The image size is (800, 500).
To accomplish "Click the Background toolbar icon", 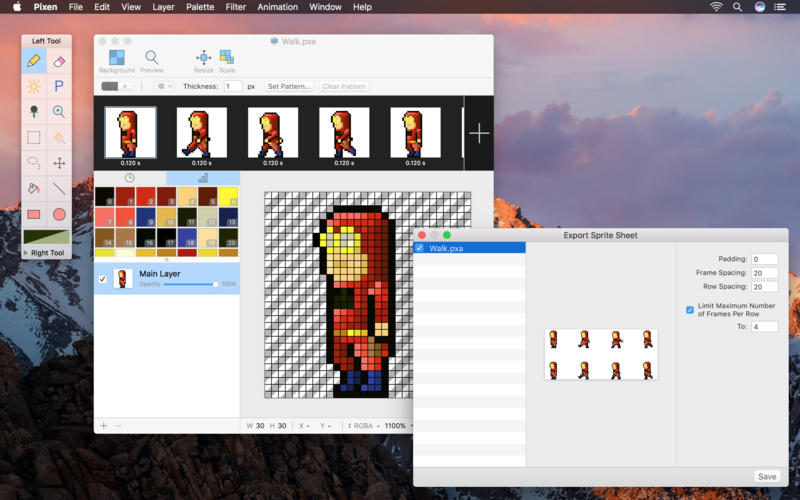I will click(x=117, y=57).
